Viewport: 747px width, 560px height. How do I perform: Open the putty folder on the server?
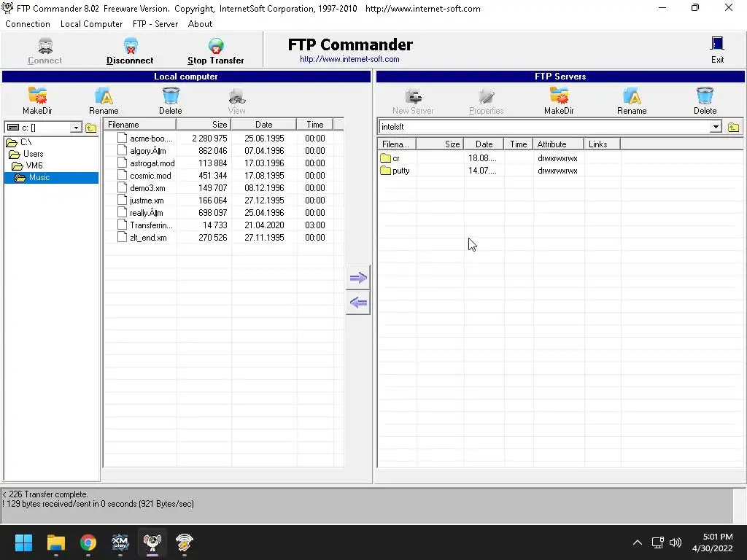pyautogui.click(x=395, y=171)
